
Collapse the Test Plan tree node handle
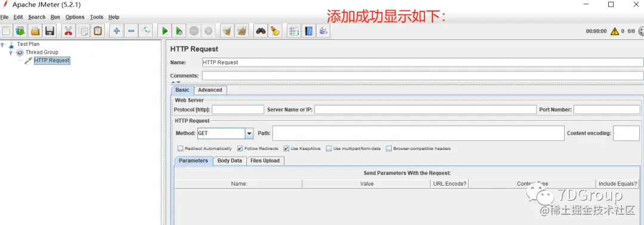click(3, 44)
